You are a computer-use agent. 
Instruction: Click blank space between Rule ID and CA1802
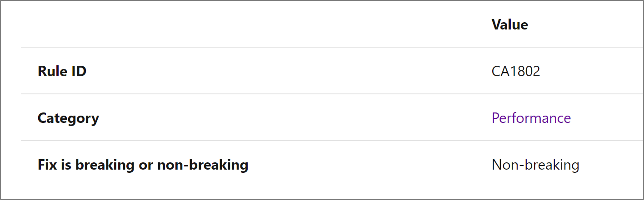(x=289, y=71)
